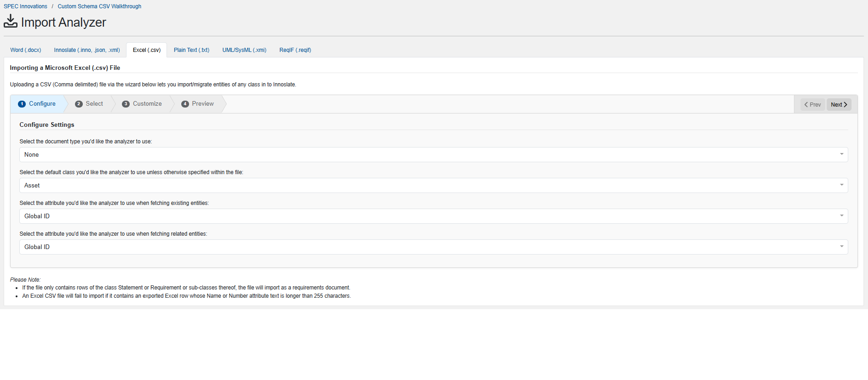Click the Prev button
Screen dimensions: 868x380
coord(812,105)
